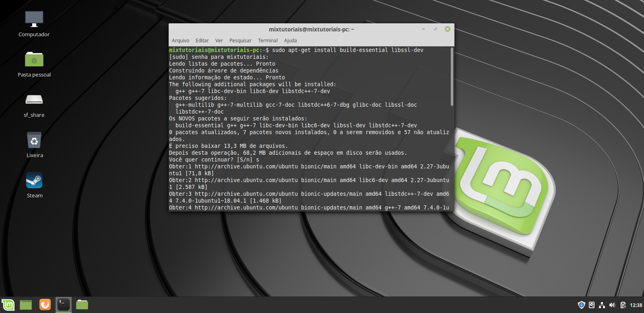This screenshot has height=313, width=644.
Task: Minimize the terminal window
Action: (x=423, y=29)
